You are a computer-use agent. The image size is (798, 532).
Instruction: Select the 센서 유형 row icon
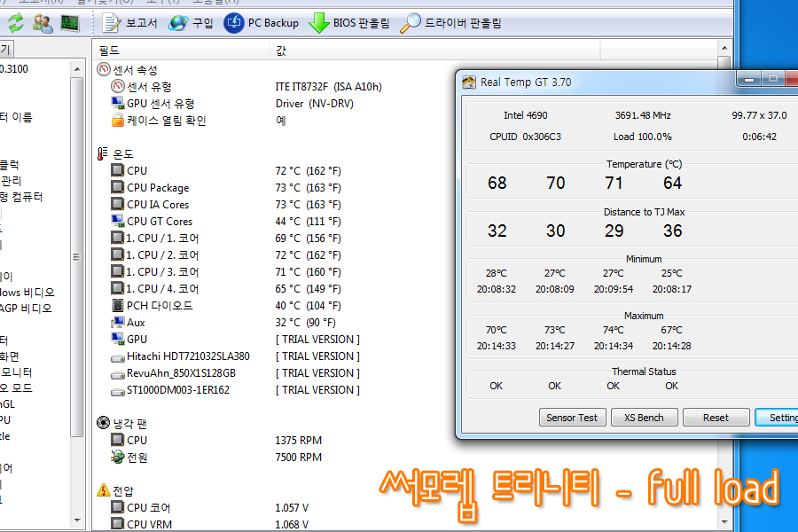click(x=118, y=86)
